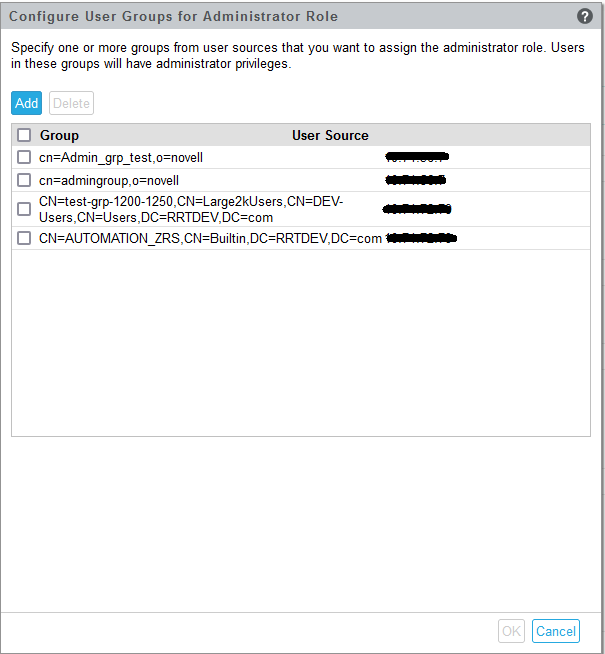Sort by the User Source column header
Viewport: 605px width, 654px height.
(x=330, y=135)
